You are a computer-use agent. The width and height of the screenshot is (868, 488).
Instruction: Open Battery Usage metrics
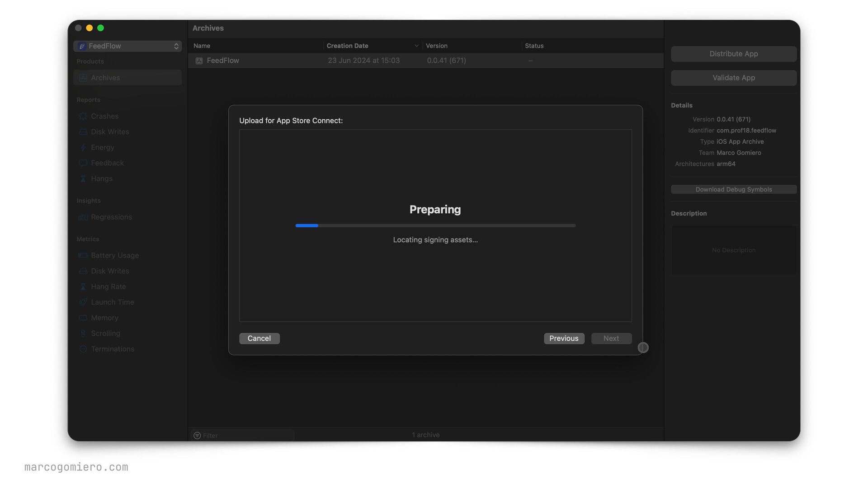(x=115, y=255)
